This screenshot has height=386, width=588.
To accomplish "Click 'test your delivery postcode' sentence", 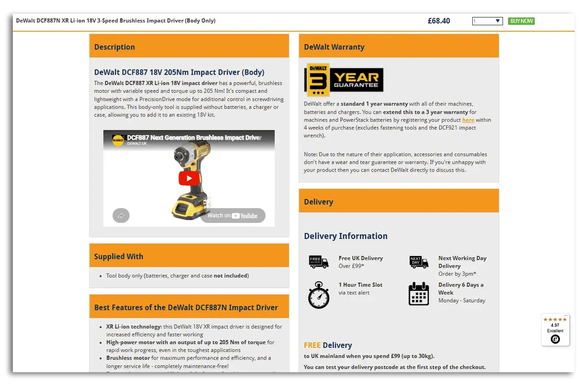I will click(395, 367).
